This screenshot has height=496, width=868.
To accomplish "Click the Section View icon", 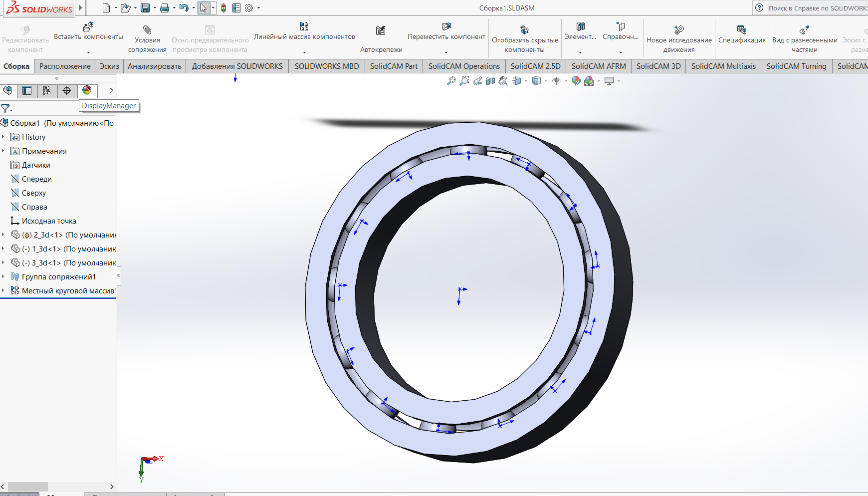I will click(x=490, y=81).
